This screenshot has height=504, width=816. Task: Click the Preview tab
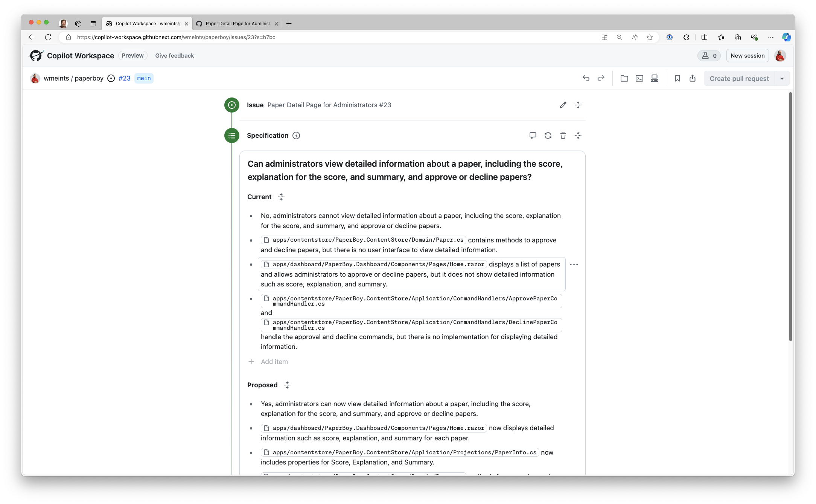pos(132,55)
